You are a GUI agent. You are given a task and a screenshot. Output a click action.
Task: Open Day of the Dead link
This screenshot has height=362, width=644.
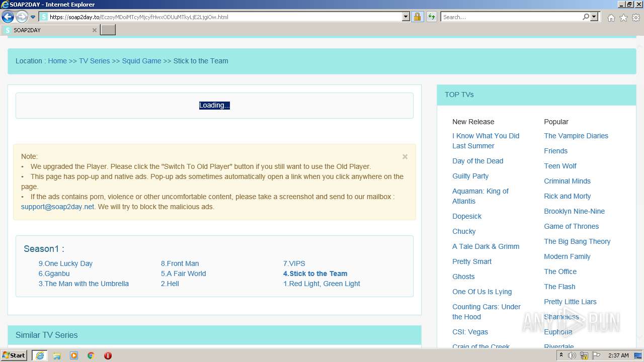477,161
